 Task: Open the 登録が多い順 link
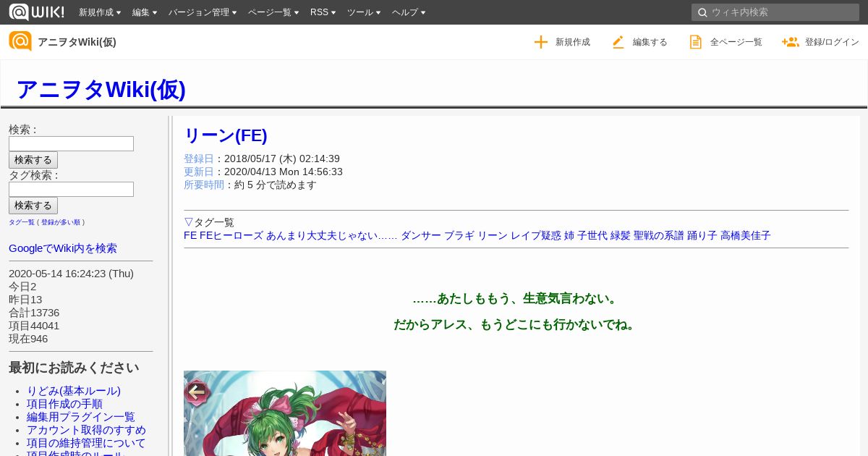tap(61, 222)
